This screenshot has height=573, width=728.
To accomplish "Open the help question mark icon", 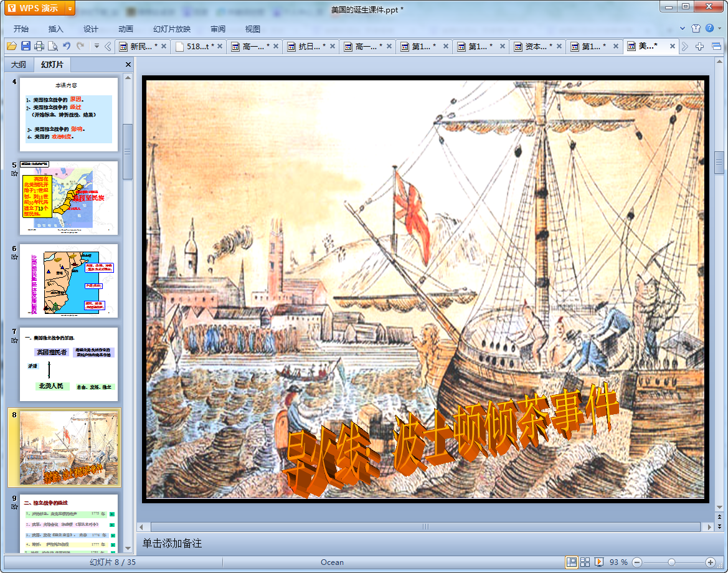I will point(709,28).
